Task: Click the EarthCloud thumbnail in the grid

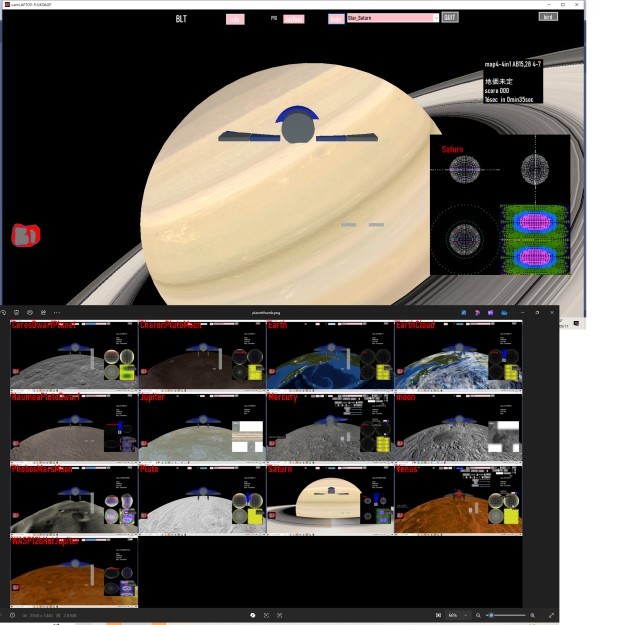Action: pos(458,355)
